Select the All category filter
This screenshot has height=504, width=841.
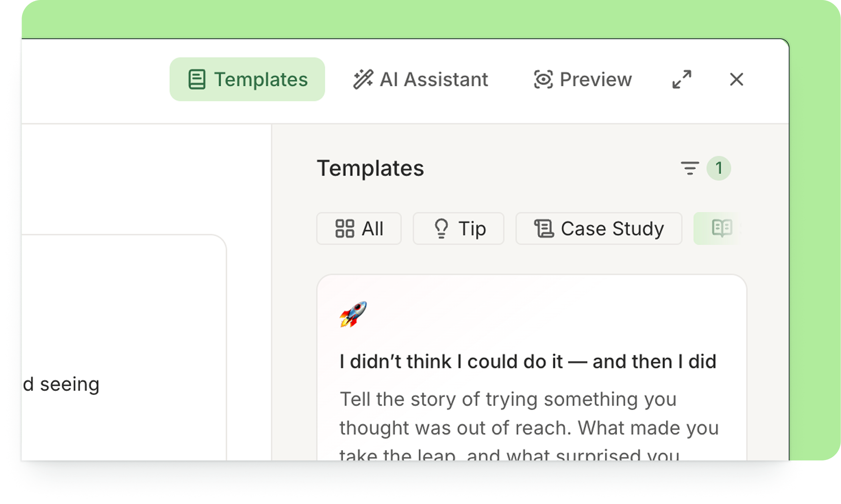[x=359, y=229]
